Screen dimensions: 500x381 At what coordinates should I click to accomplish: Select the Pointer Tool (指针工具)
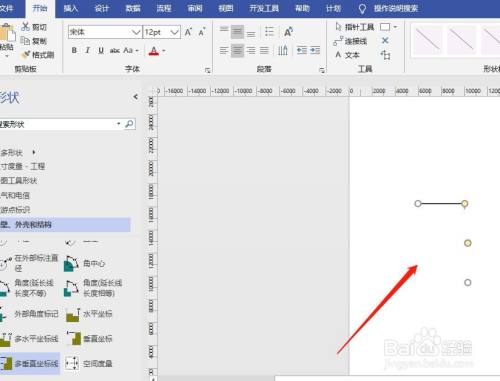click(x=355, y=27)
